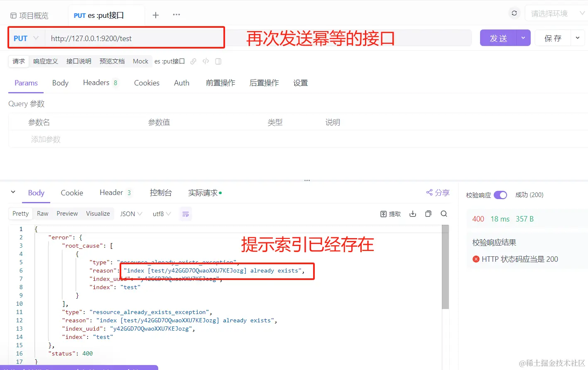Click the new tab plus icon
The image size is (588, 370).
(156, 15)
